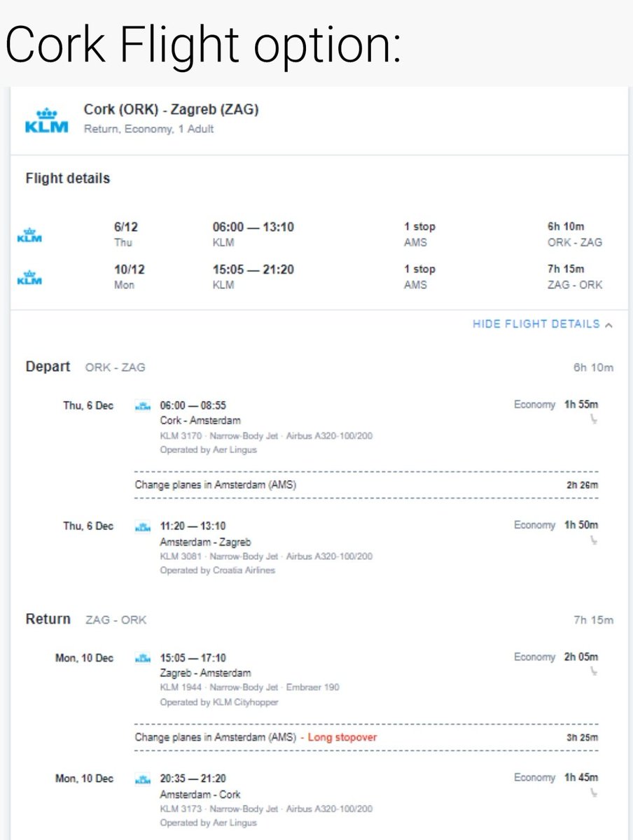Click the 'Amsterdam - Zagreb' route text
The height and width of the screenshot is (840, 633).
click(x=206, y=542)
